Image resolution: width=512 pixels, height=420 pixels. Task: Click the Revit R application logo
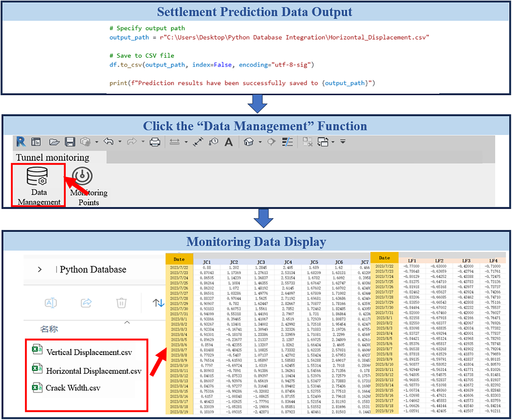21,142
